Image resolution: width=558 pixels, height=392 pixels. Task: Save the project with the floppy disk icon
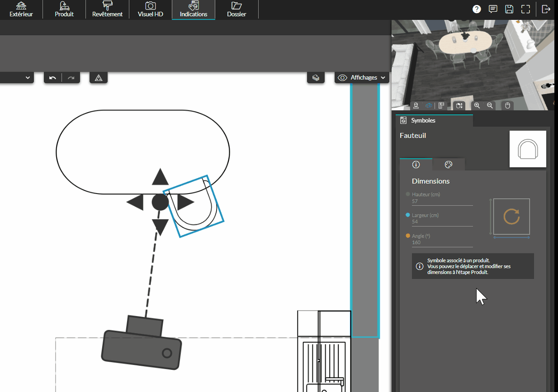pos(509,9)
